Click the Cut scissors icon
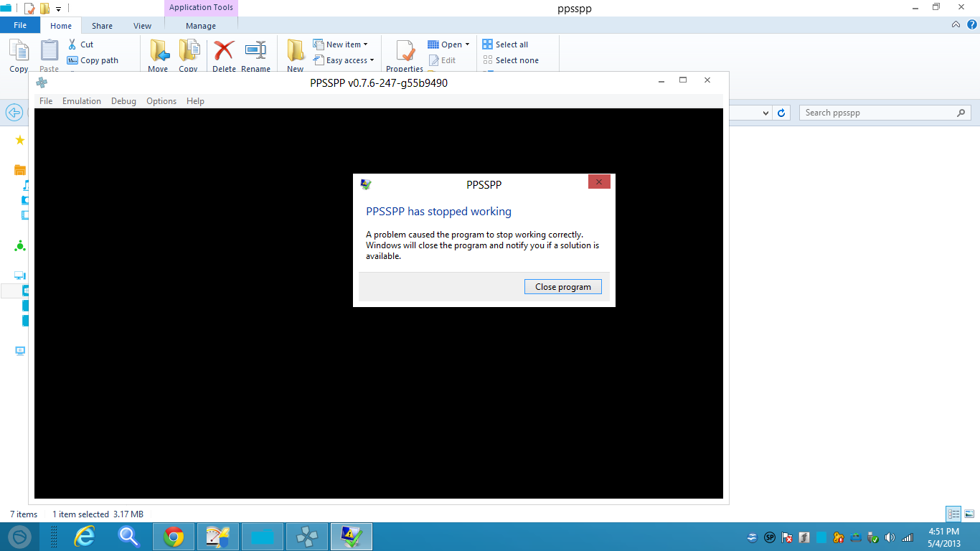Image resolution: width=980 pixels, height=551 pixels. pos(72,44)
